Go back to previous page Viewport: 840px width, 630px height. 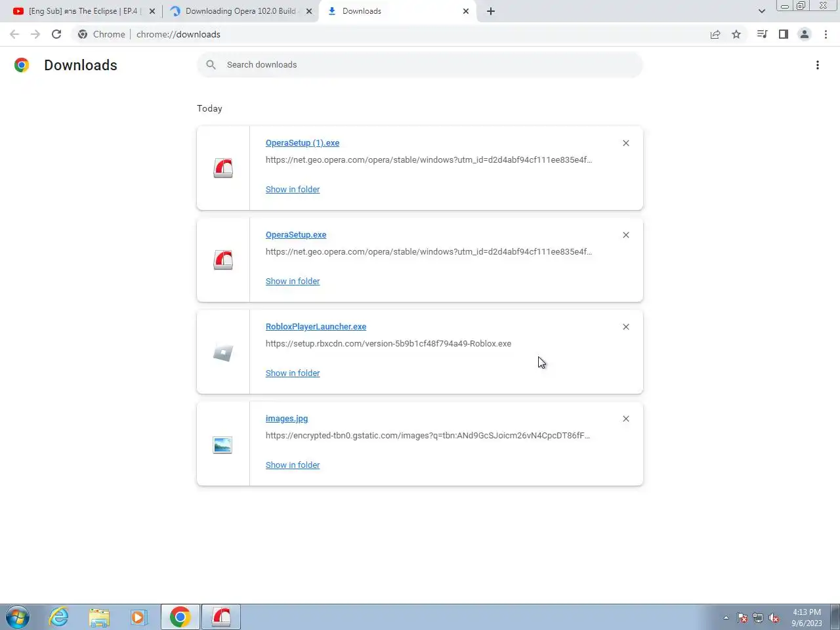(x=14, y=34)
